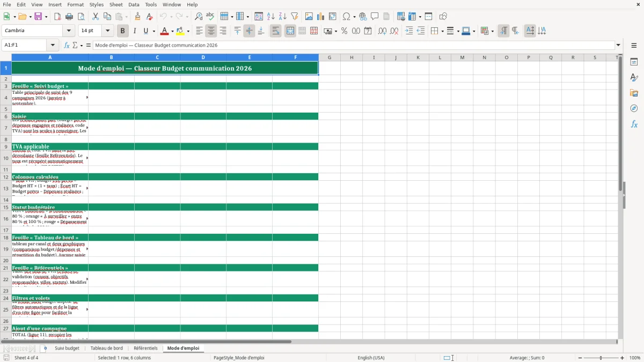
Task: Open the Format menu
Action: click(76, 4)
